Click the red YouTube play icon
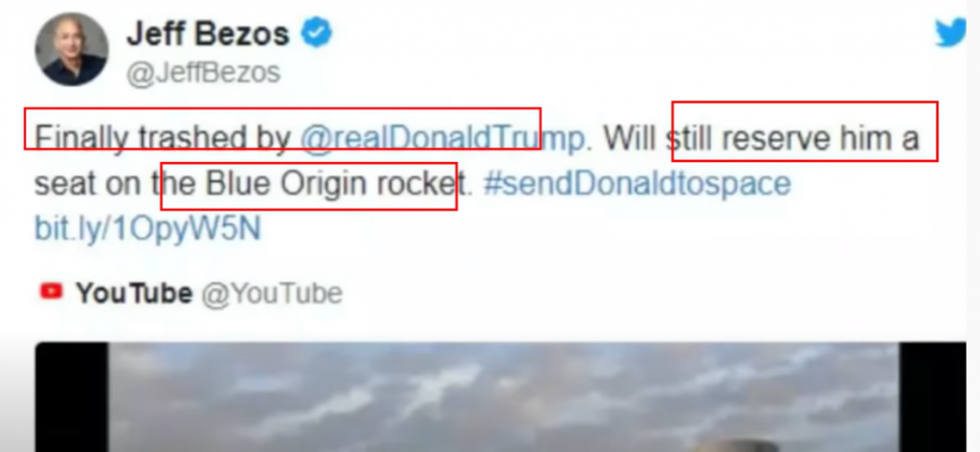The height and width of the screenshot is (452, 980). [51, 291]
